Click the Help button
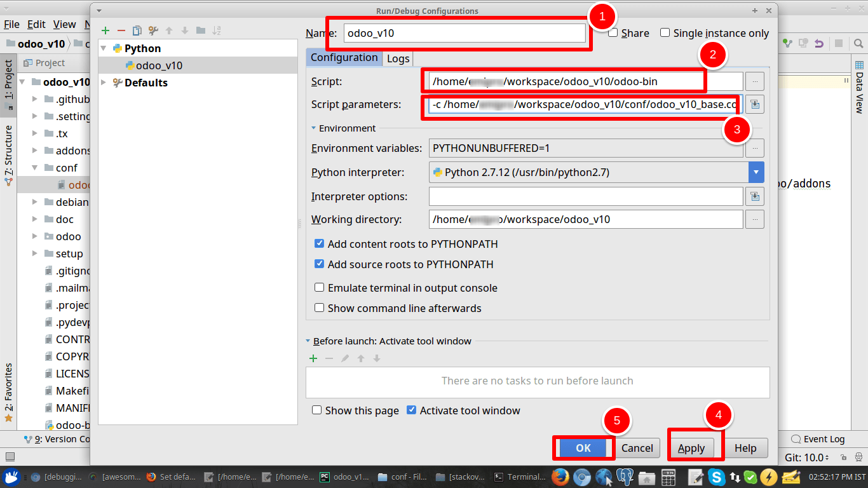Viewport: 868px width, 488px height. [746, 447]
